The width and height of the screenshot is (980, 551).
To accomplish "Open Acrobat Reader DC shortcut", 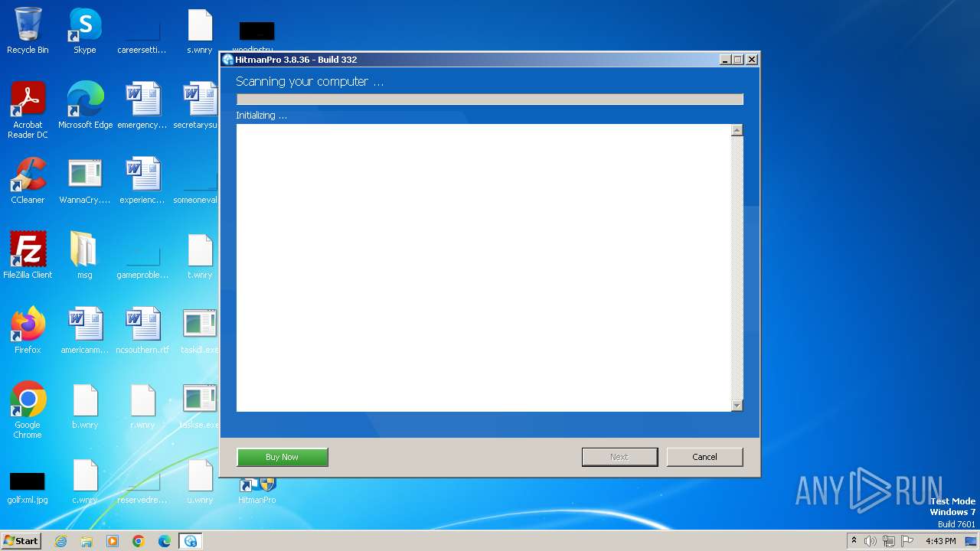I will tap(28, 110).
